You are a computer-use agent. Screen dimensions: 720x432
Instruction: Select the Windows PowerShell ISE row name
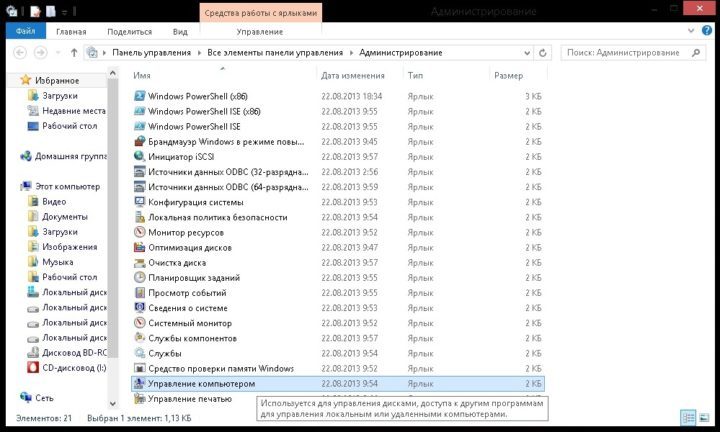coord(194,126)
